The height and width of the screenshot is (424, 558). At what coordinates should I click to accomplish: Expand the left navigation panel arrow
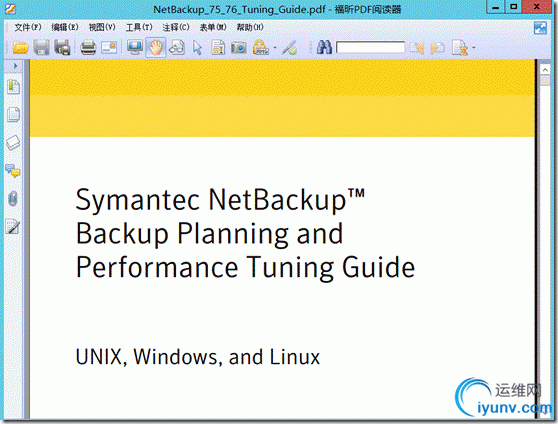15,66
